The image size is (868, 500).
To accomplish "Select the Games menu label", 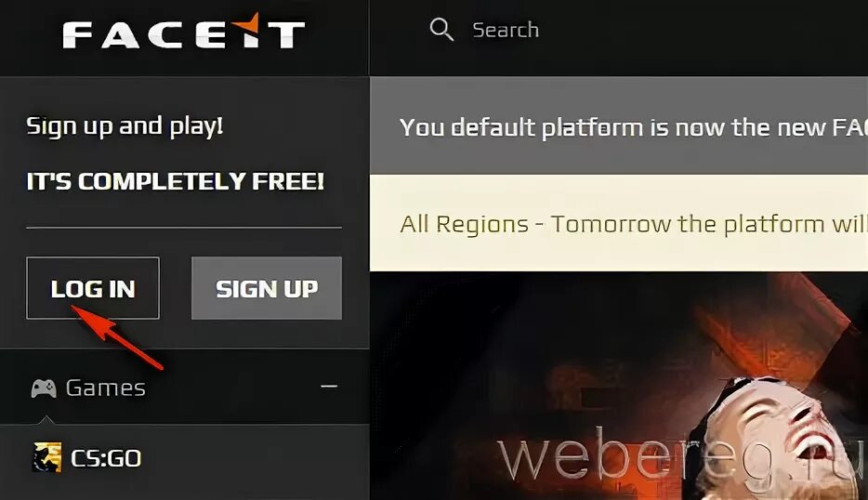I will [x=106, y=388].
